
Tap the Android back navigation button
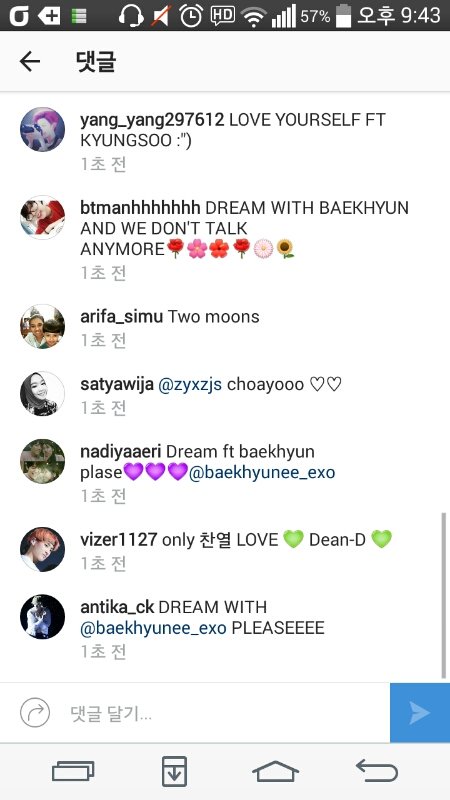coord(377,770)
